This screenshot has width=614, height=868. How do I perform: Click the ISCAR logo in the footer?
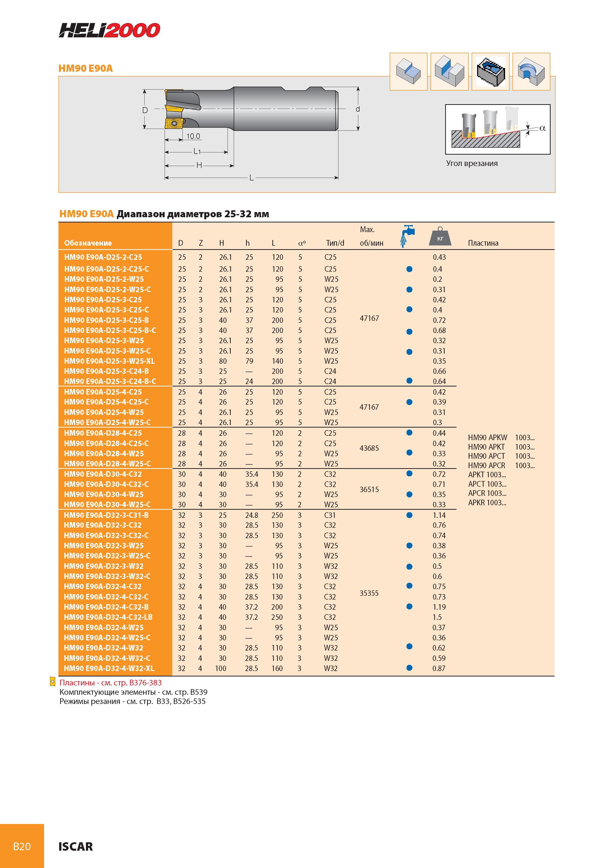coord(76,846)
